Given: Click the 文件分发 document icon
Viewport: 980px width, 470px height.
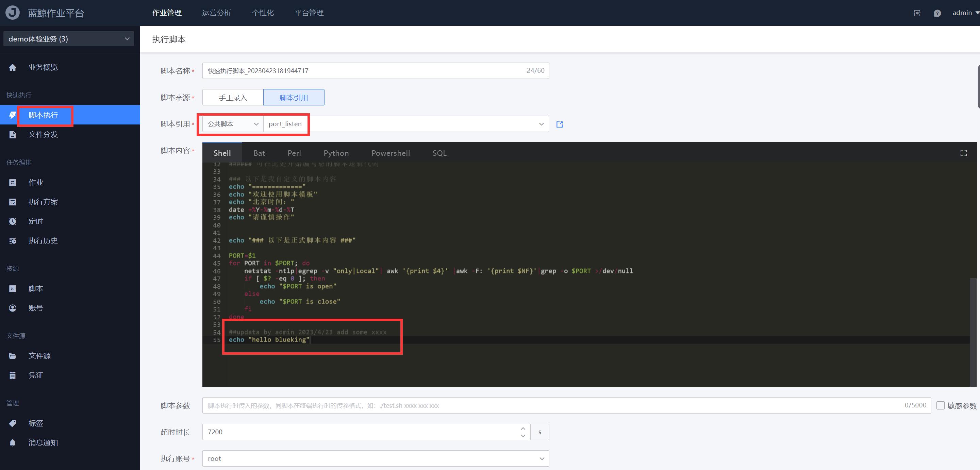Looking at the screenshot, I should pyautogui.click(x=13, y=135).
